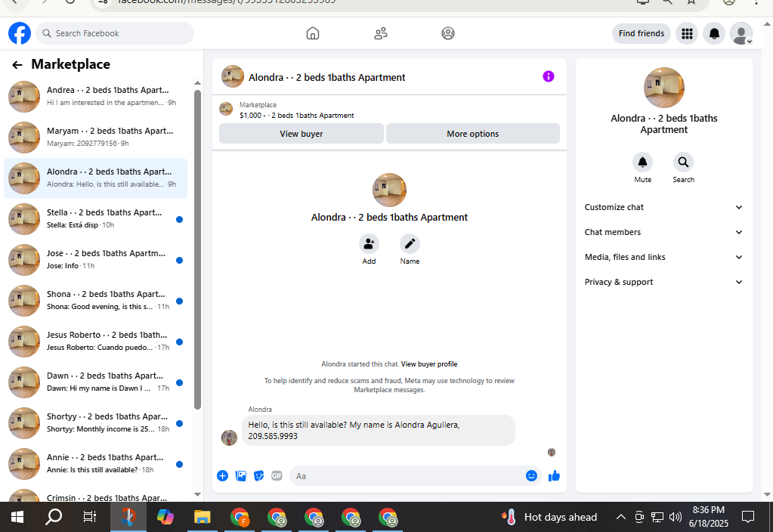Show hidden system tray icons chevron
The width and height of the screenshot is (773, 532).
tap(620, 517)
